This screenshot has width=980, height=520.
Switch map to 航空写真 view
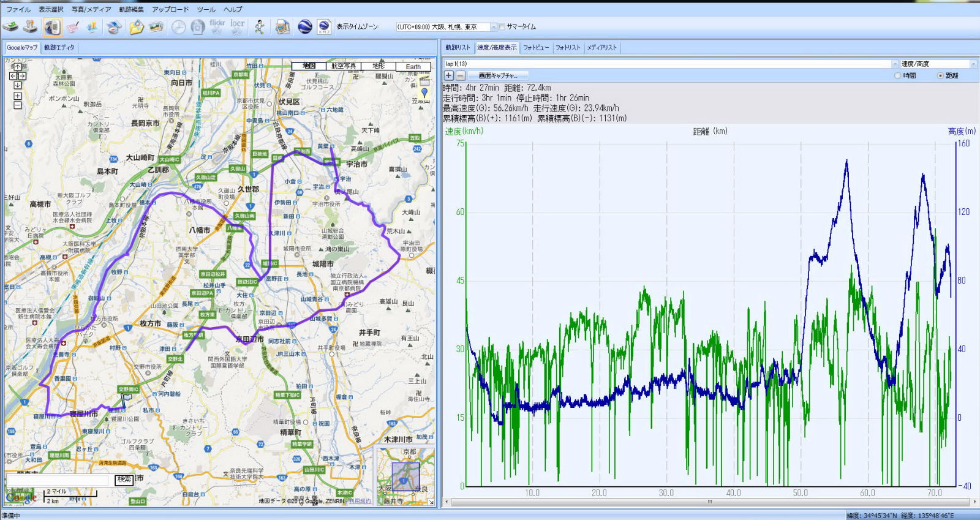pyautogui.click(x=344, y=66)
